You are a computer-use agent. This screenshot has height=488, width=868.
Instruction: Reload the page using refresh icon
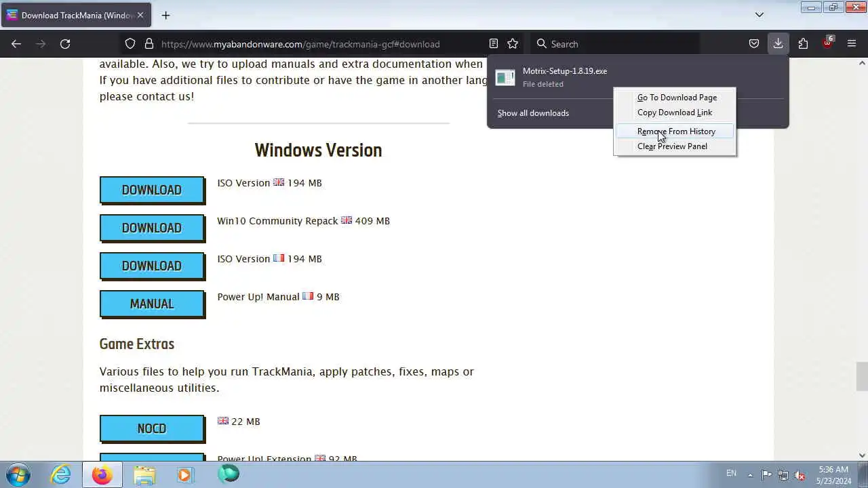65,43
